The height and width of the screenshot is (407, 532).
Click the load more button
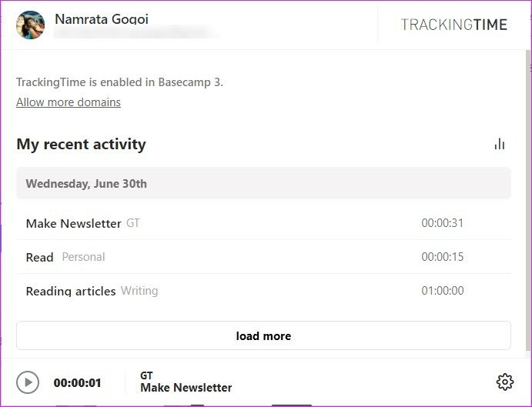[x=263, y=335]
